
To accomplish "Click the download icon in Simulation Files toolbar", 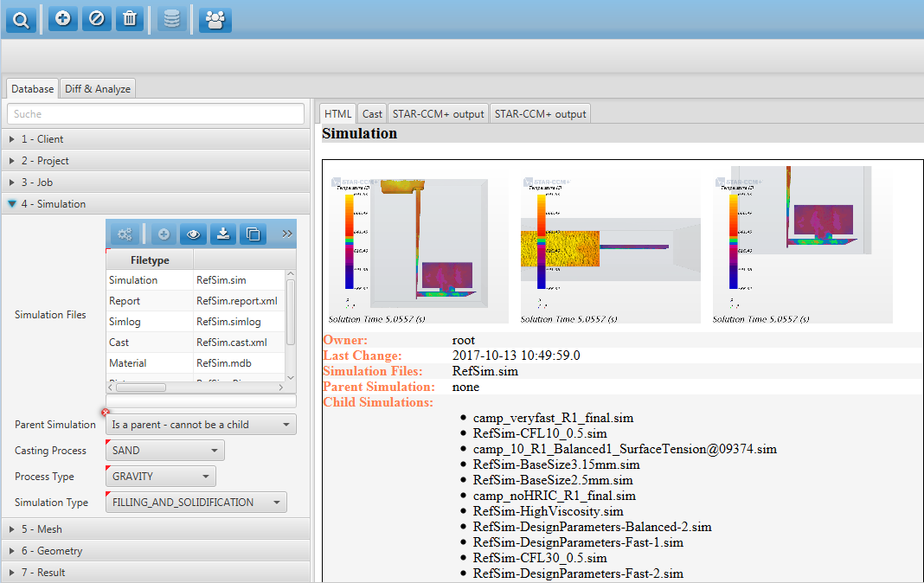I will (x=222, y=234).
